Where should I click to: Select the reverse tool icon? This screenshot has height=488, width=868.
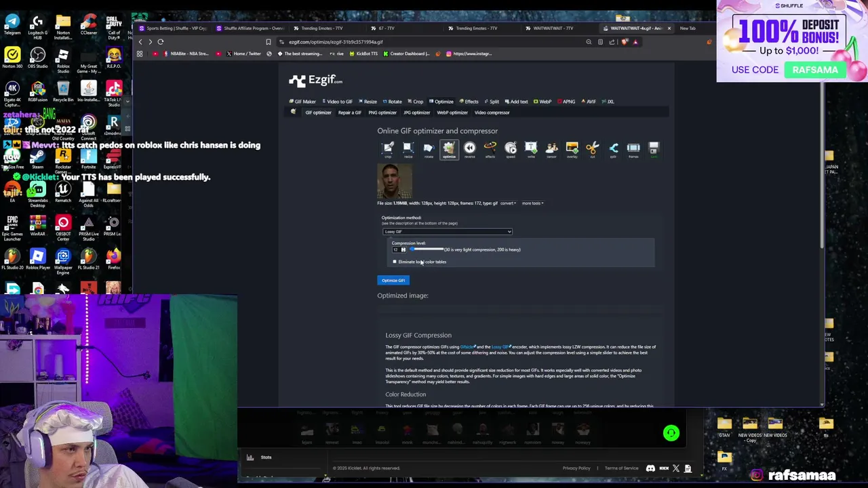(x=469, y=149)
